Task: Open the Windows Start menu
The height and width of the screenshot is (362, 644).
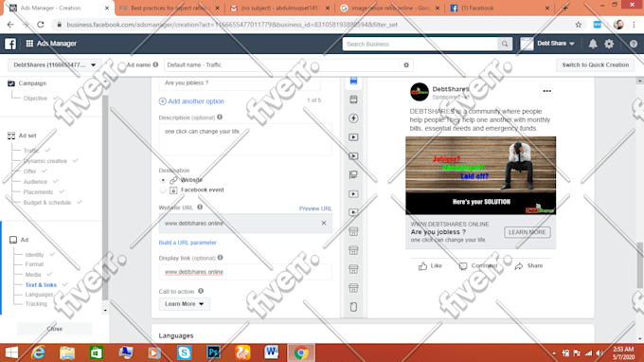Action: point(11,353)
